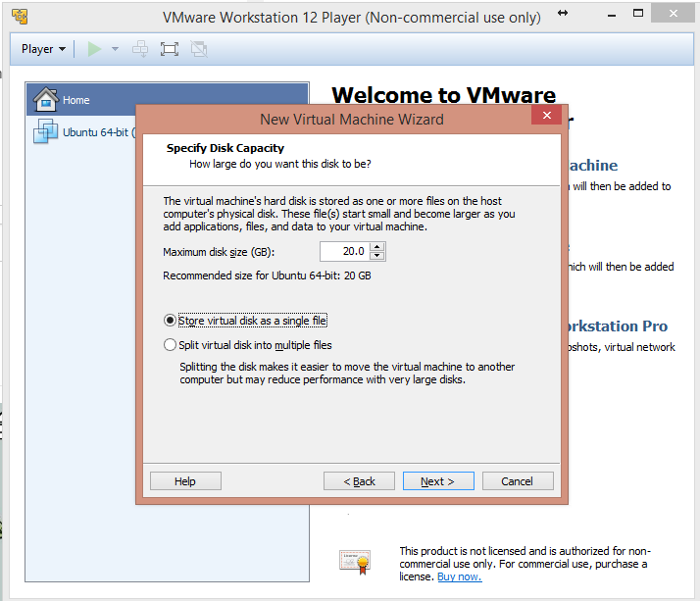Click Send Ctrl+Alt+Del toolbar icon
Viewport: 700px width, 601px height.
point(140,49)
